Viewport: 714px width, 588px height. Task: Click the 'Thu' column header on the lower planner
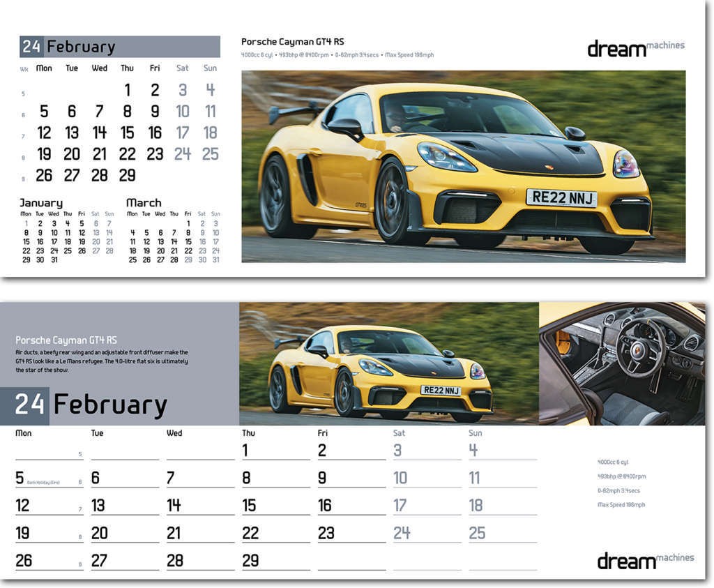(249, 433)
